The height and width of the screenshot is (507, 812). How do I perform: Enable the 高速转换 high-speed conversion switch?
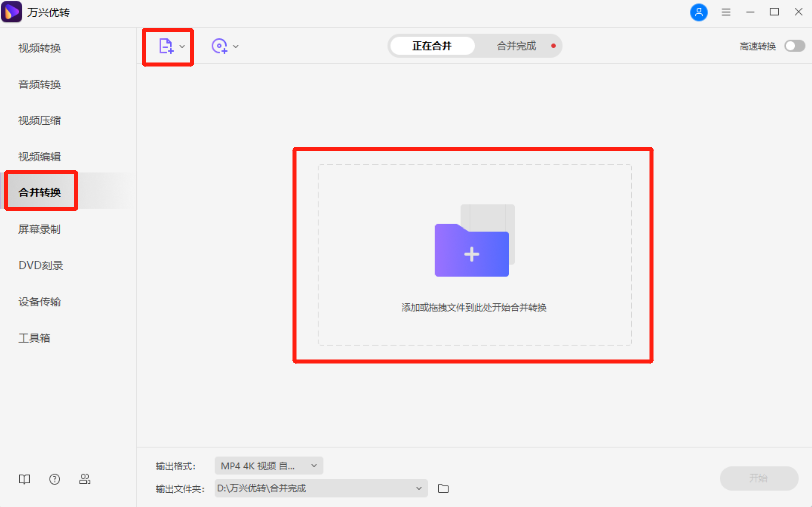click(794, 46)
